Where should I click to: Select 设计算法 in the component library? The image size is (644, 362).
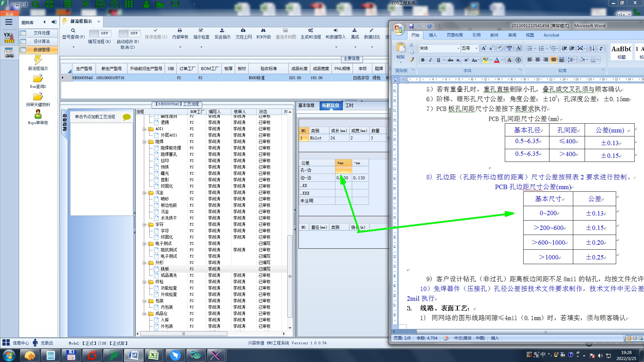pos(38,41)
